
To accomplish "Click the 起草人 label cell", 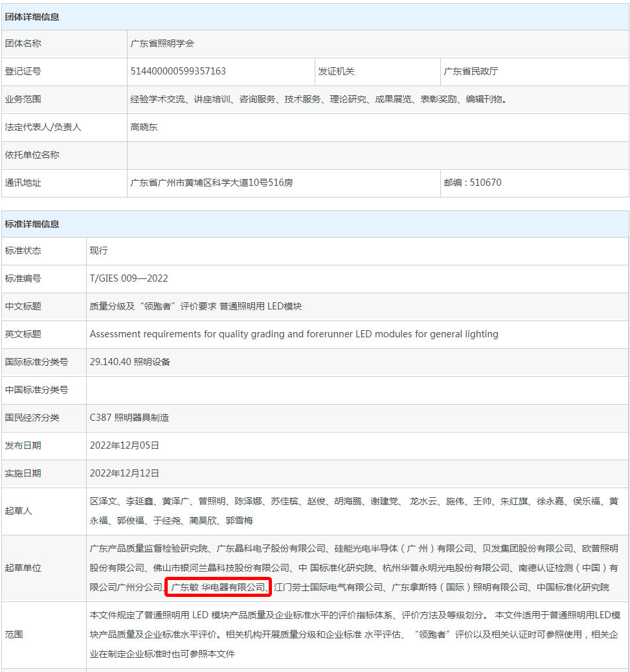I will (18, 511).
